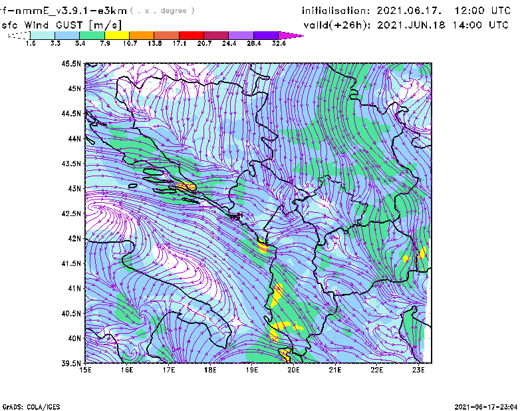Screen dimensions: 532x411
Task: Click the '39.5N' latitude label
Action: (x=71, y=363)
